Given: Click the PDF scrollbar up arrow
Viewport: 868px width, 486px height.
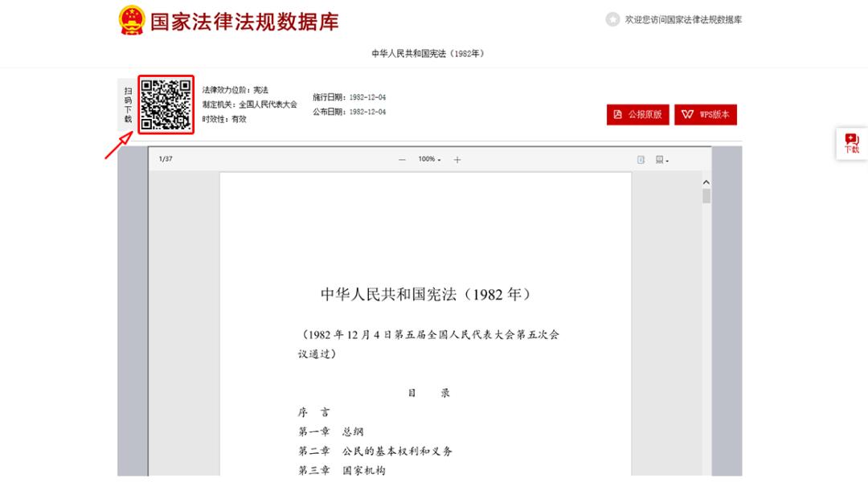Looking at the screenshot, I should (706, 182).
